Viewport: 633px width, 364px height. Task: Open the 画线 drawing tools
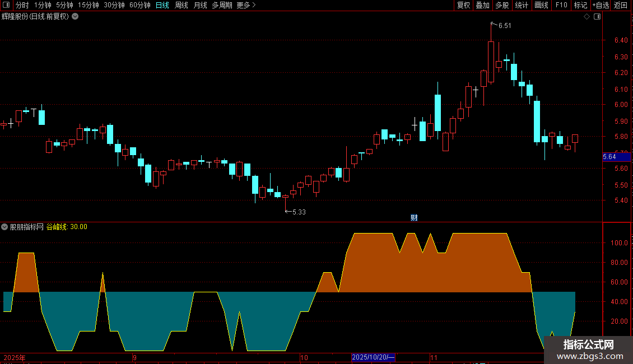click(541, 5)
